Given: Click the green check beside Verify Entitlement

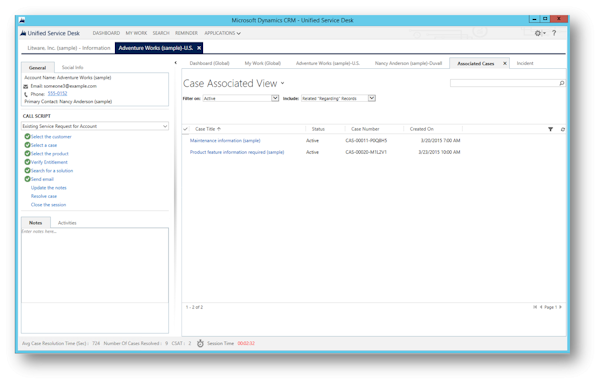Looking at the screenshot, I should pyautogui.click(x=27, y=162).
